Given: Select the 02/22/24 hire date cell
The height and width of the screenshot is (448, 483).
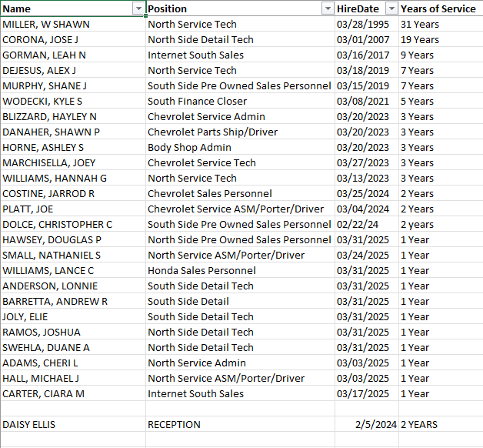Looking at the screenshot, I should (x=356, y=224).
